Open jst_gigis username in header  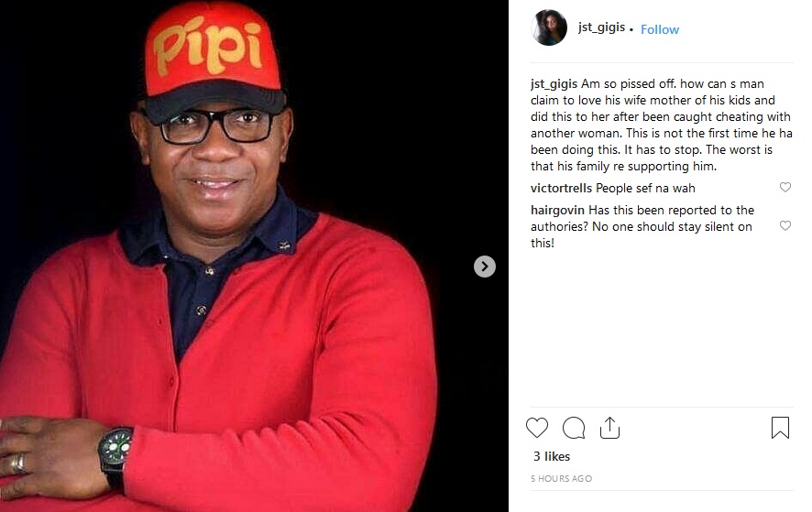tap(602, 27)
